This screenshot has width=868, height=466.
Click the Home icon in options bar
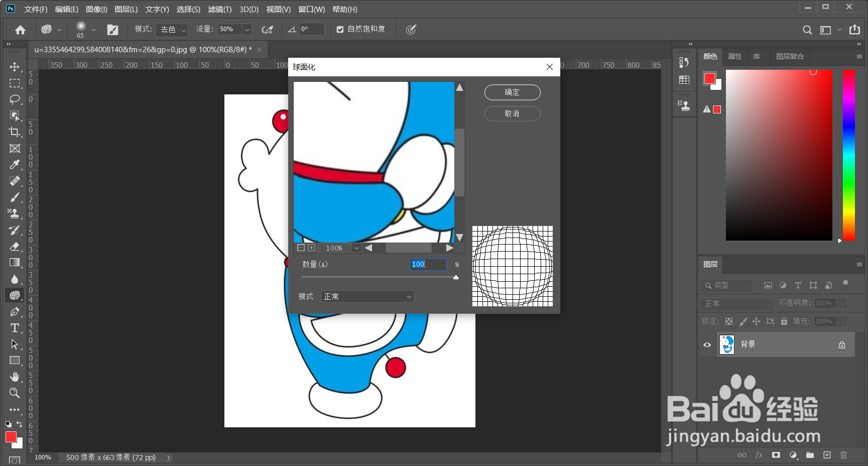coord(20,30)
